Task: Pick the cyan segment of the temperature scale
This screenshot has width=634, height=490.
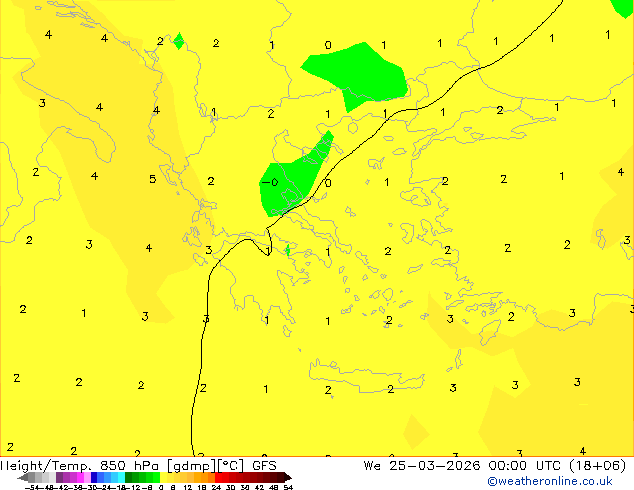Action: [x=121, y=477]
